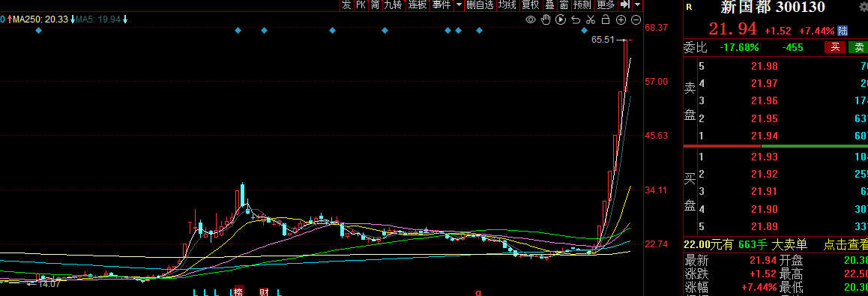Open dropdown at toolbar far right

click(637, 5)
